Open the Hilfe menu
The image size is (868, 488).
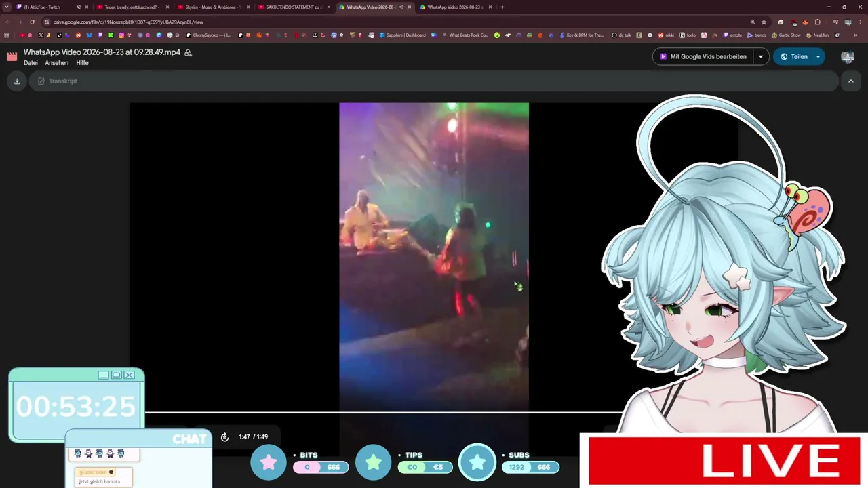pos(83,63)
